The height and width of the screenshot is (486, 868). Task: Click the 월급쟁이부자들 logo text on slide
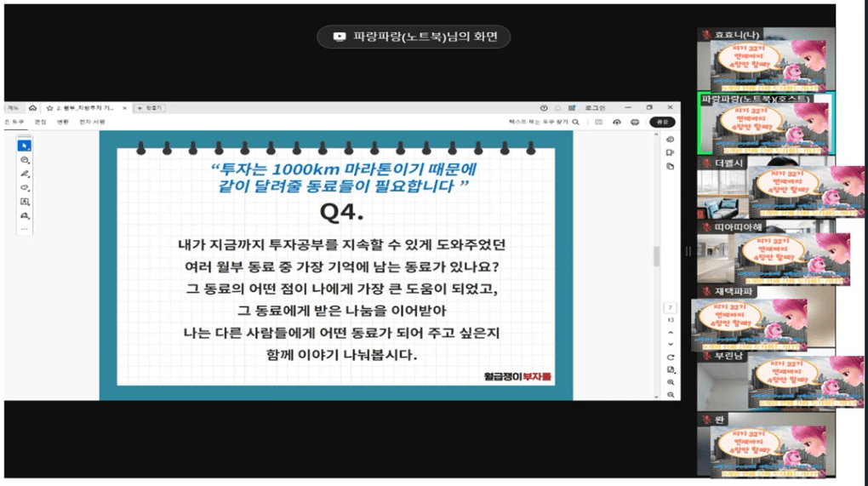517,376
